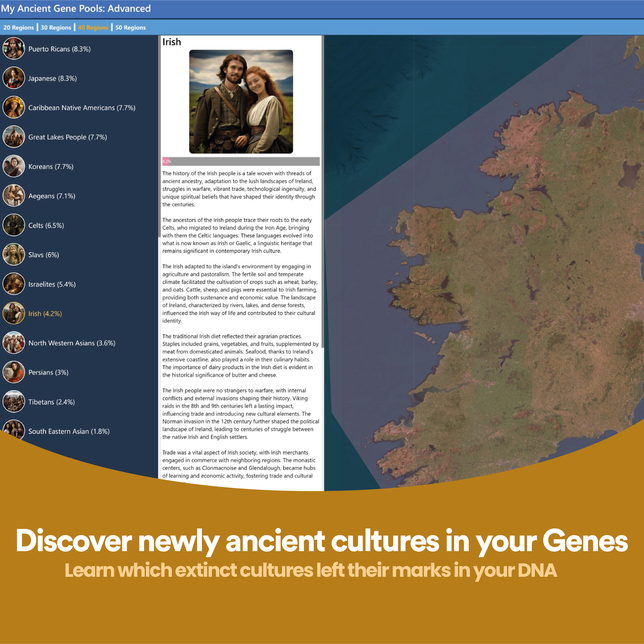644x644 pixels.
Task: Switch to the 30 Regions tab
Action: [x=56, y=28]
